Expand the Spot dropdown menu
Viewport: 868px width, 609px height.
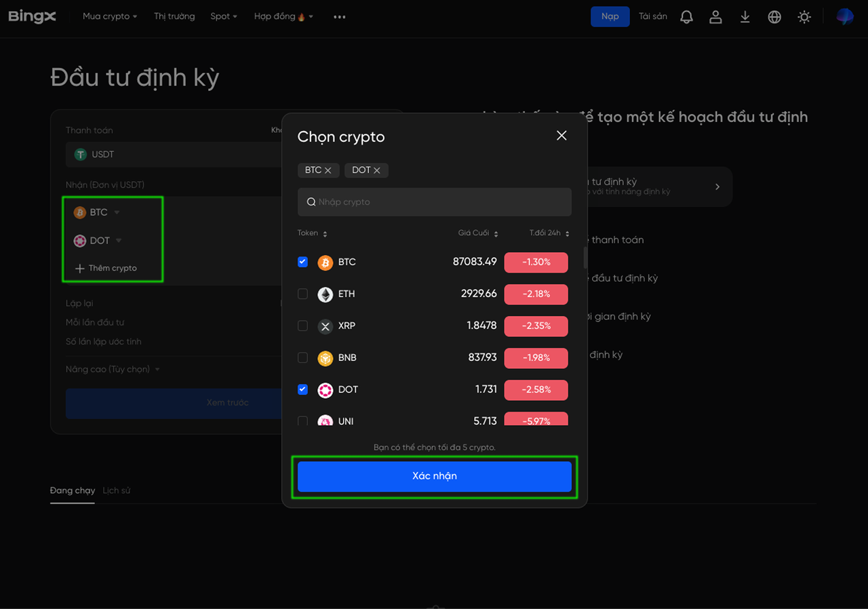tap(223, 16)
